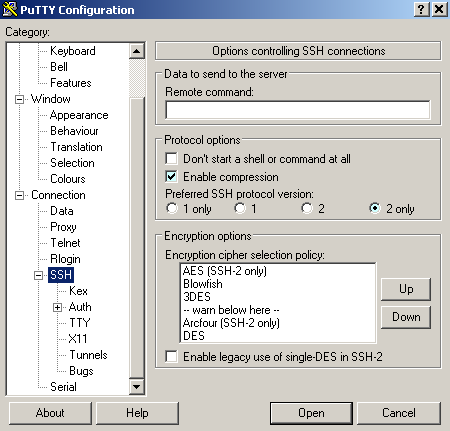Collapse the SSH tree node

pos(39,275)
